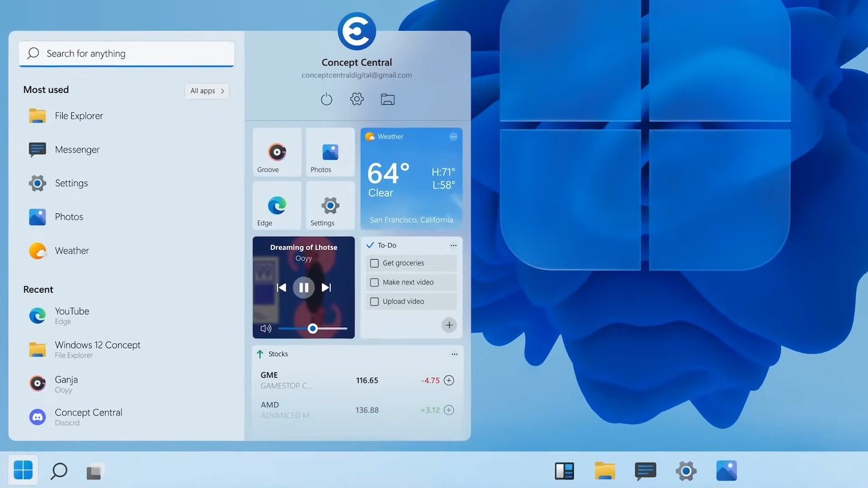Click the GME change value -4.75
This screenshot has height=488, width=868.
(x=430, y=381)
